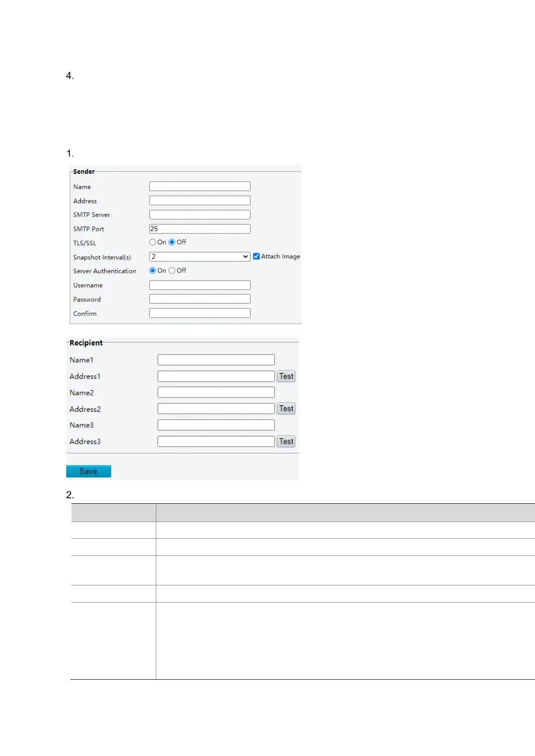Focus the SMTP Server text box
Viewport: 535px width, 756px height.
199,215
